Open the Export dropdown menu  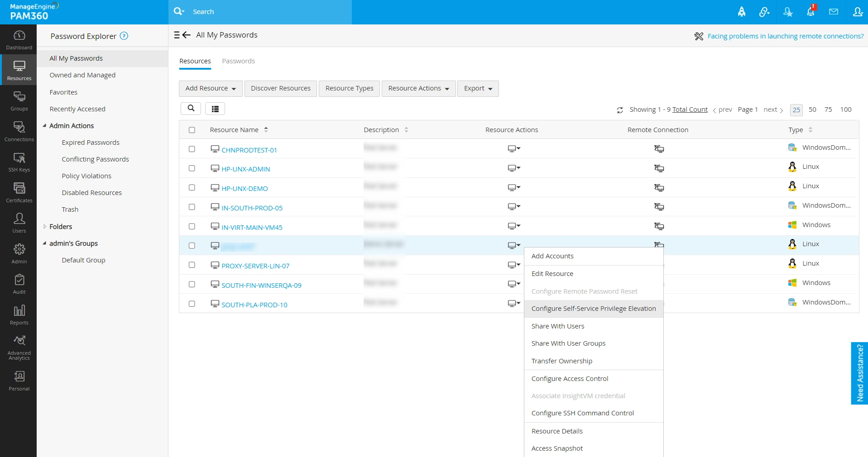click(478, 88)
